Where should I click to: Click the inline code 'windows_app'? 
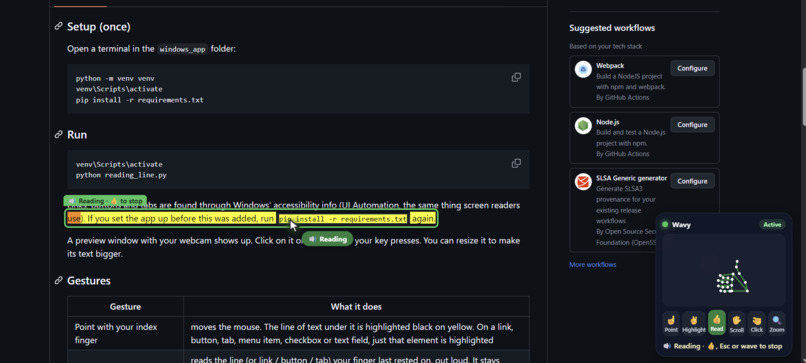[x=182, y=49]
